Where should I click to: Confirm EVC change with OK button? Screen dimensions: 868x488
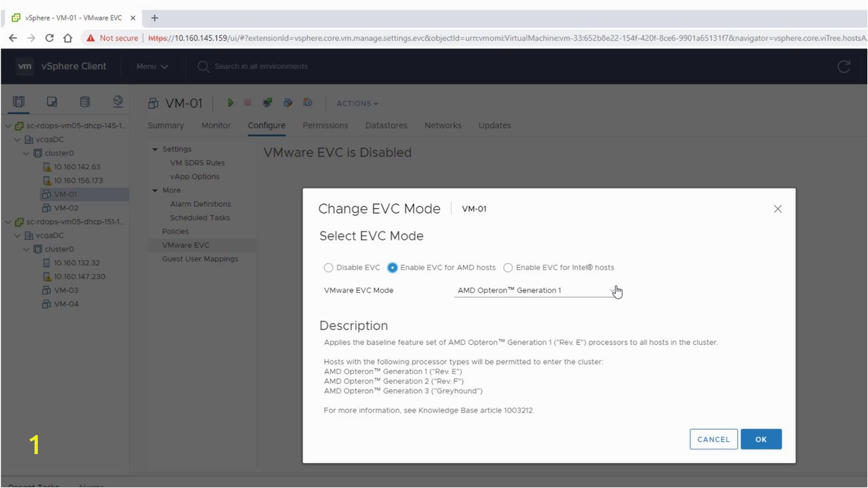(761, 439)
